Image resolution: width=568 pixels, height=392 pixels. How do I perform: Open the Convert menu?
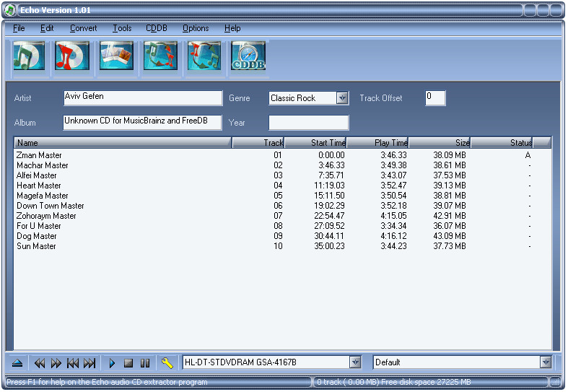83,28
